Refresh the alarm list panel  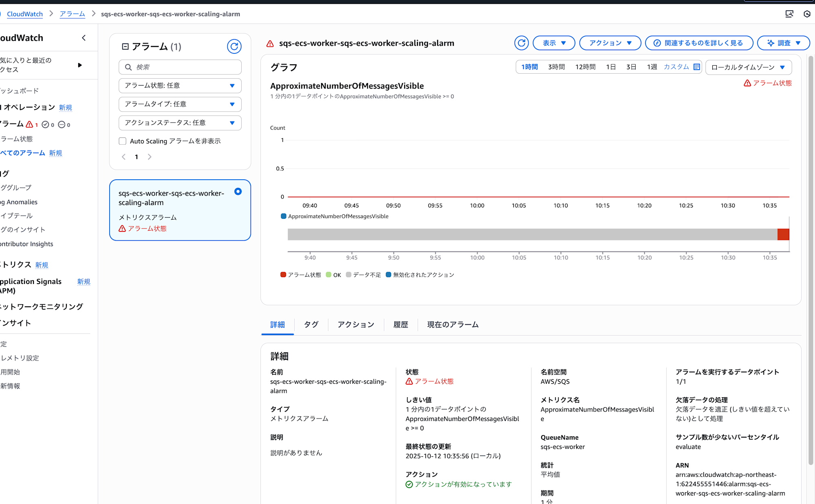pyautogui.click(x=234, y=46)
